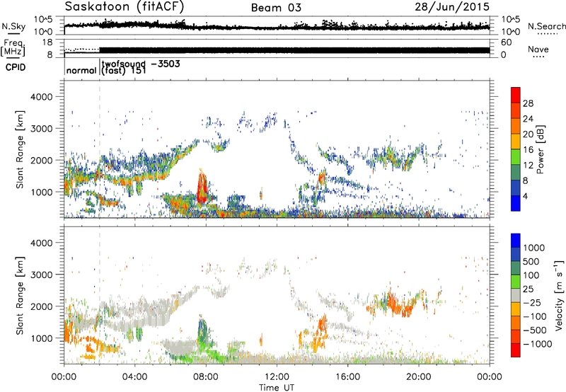Pick the red bottom segment of the Velocity color bar
This screenshot has height=392, width=566.
516,350
